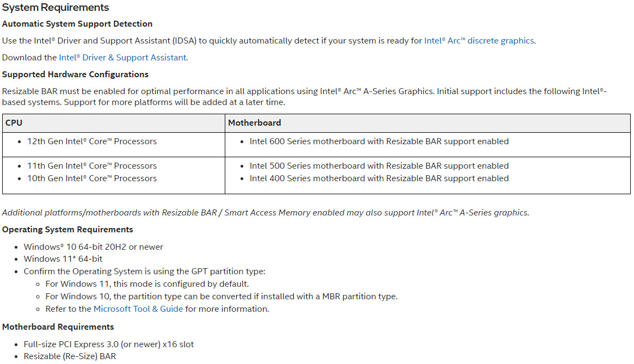
Task: Click the System Requirements heading
Action: click(x=56, y=8)
